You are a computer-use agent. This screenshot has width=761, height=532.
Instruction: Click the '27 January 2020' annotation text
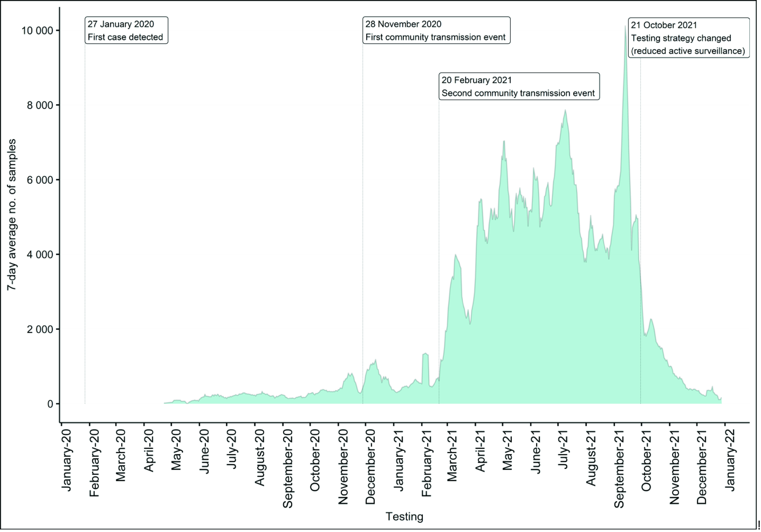click(121, 24)
